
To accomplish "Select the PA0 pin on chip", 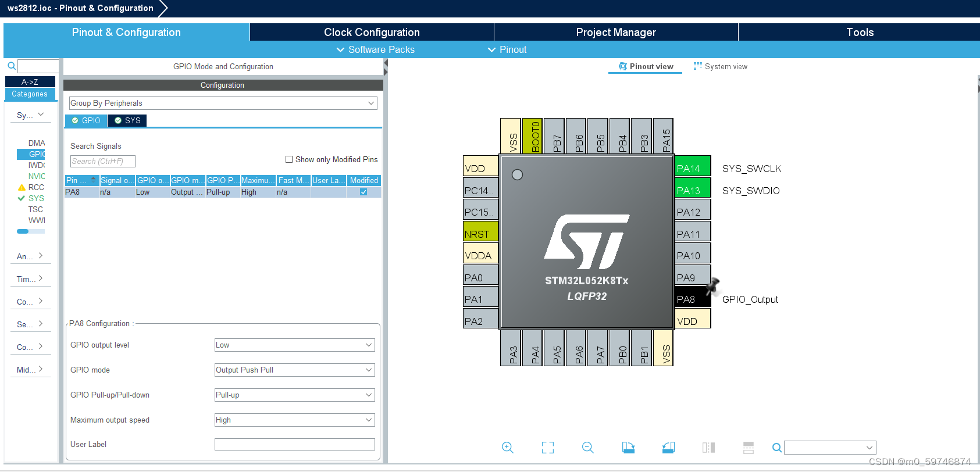I will tap(481, 275).
